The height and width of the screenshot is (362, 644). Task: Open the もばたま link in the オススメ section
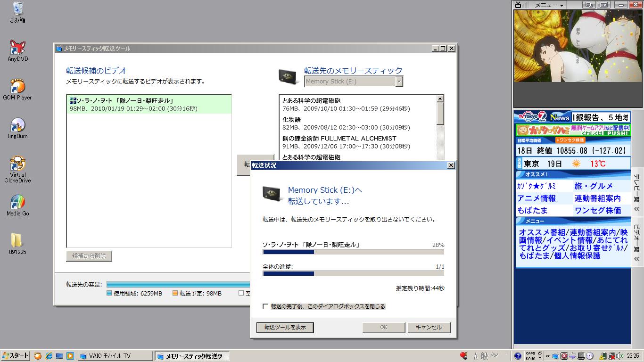[x=533, y=211]
